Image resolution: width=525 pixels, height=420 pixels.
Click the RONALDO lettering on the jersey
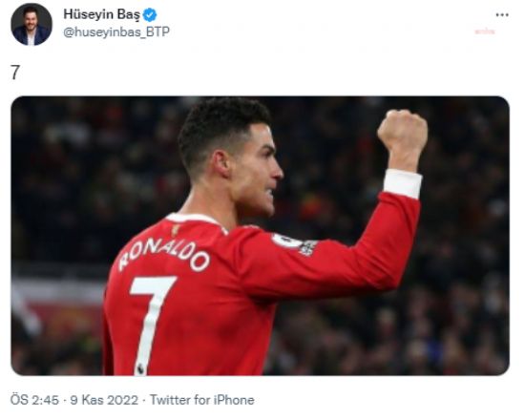coord(164,255)
